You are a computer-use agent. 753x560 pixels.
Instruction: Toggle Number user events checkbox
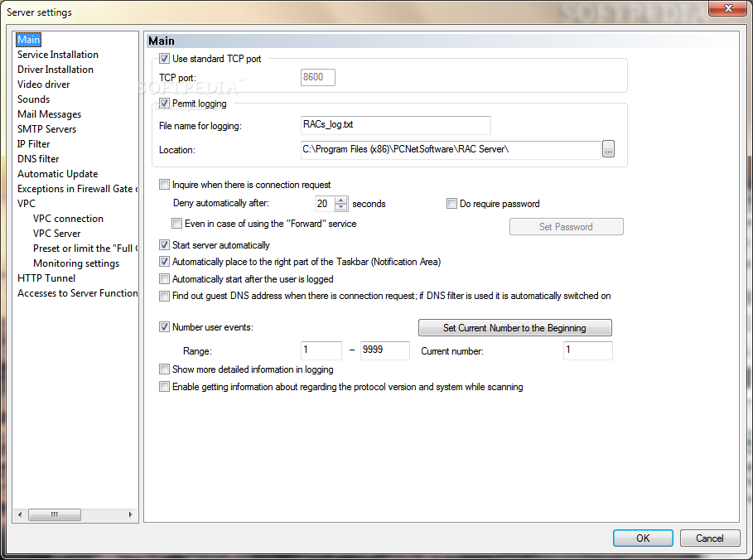pyautogui.click(x=164, y=327)
